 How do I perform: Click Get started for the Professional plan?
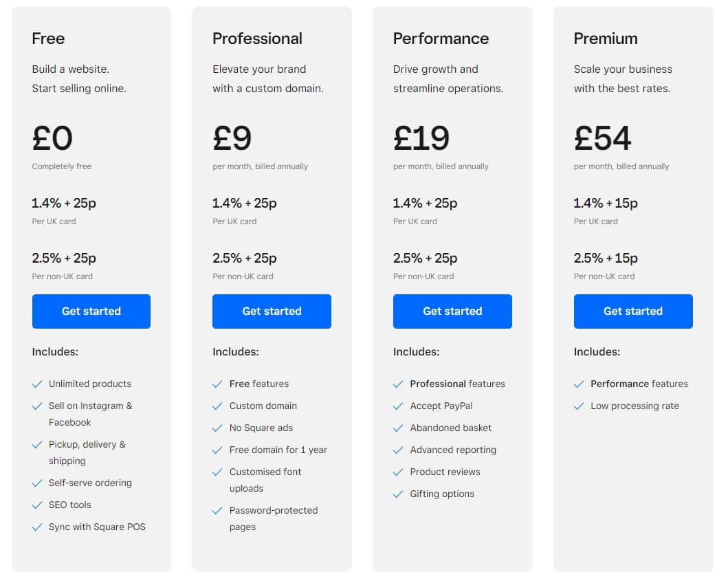272,311
